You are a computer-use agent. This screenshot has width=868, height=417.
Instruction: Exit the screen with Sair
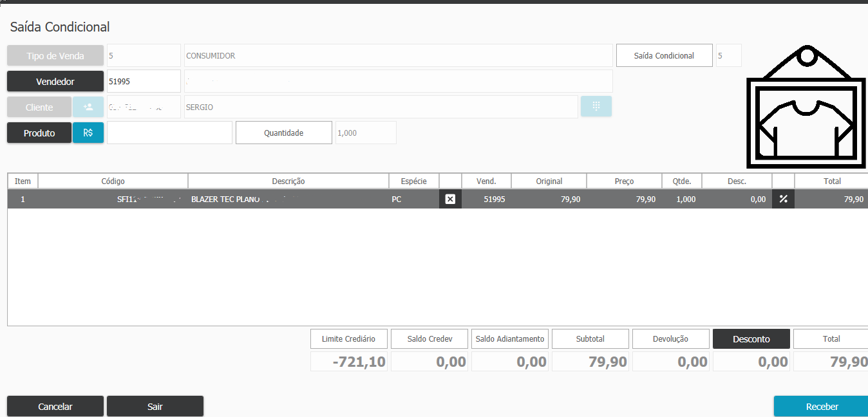click(155, 406)
